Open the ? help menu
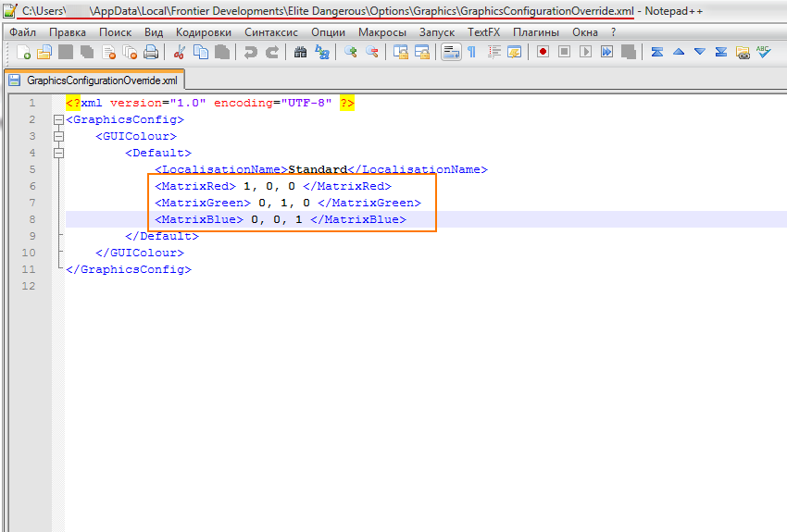The image size is (787, 532). pyautogui.click(x=613, y=32)
